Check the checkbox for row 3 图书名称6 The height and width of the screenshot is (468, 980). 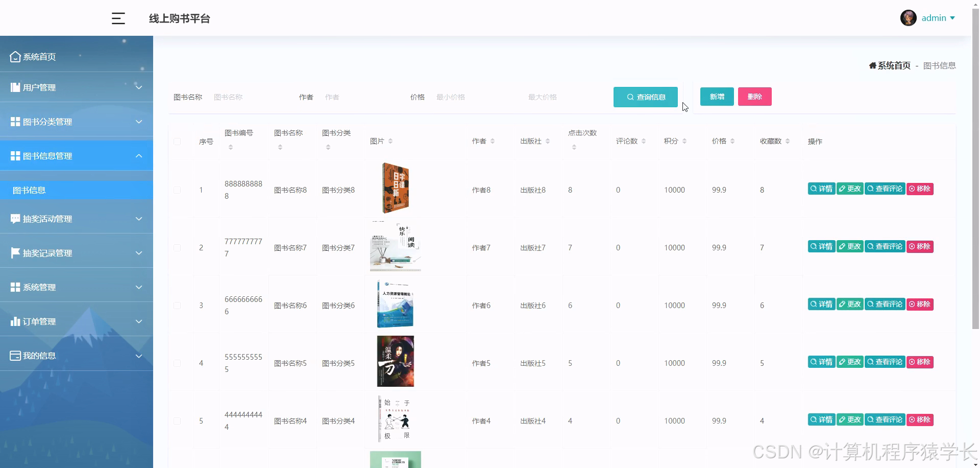click(177, 305)
